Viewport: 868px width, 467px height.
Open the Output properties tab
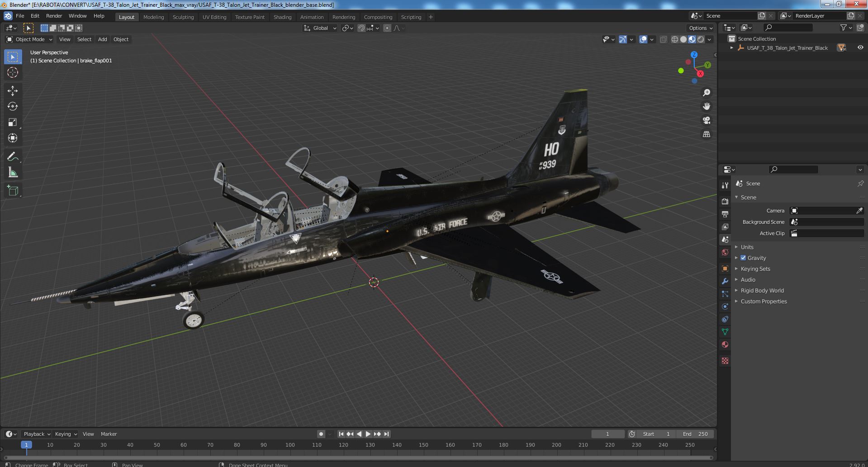click(725, 214)
